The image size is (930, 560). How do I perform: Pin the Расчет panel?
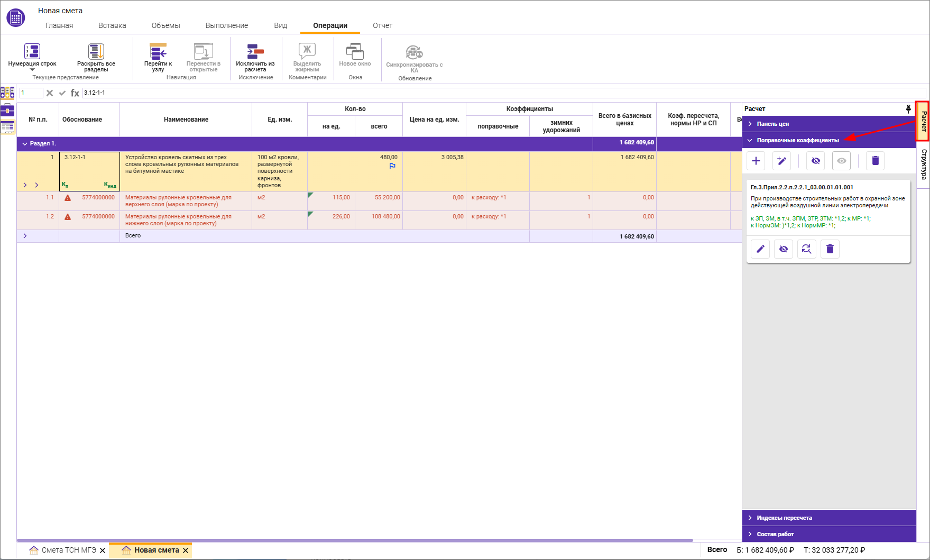coord(908,108)
